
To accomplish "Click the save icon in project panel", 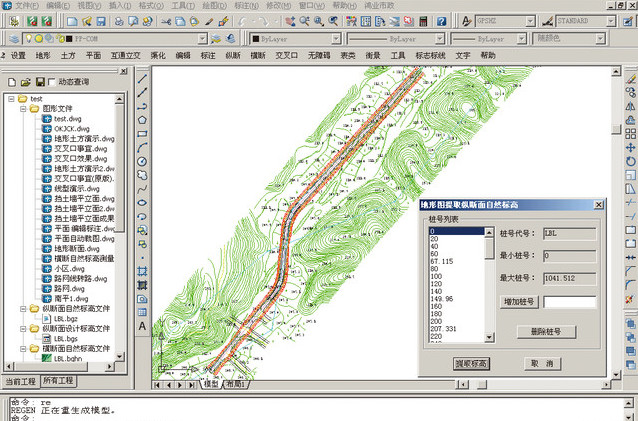I will tap(40, 82).
